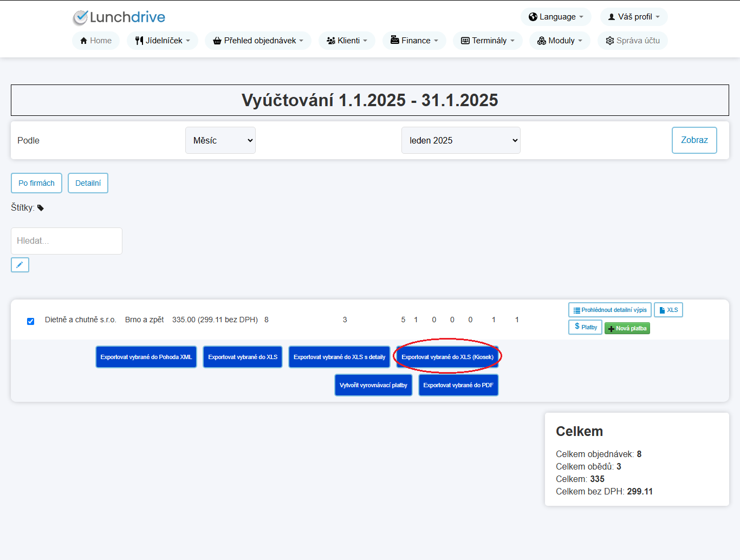Click the Celkem obědů: 3 line

point(589,466)
